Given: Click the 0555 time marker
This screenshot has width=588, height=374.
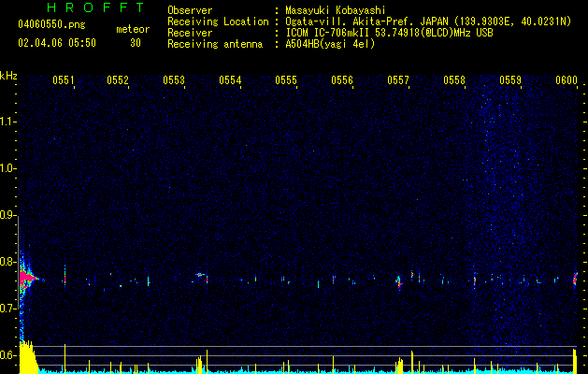Looking at the screenshot, I should (x=286, y=80).
